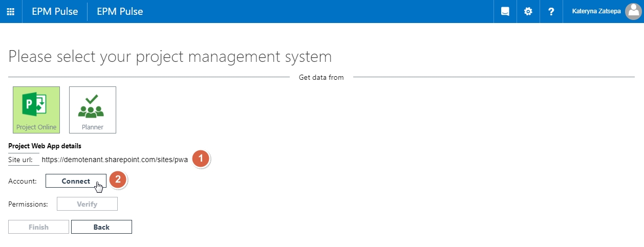
Task: Click the user avatar picture
Action: (633, 11)
